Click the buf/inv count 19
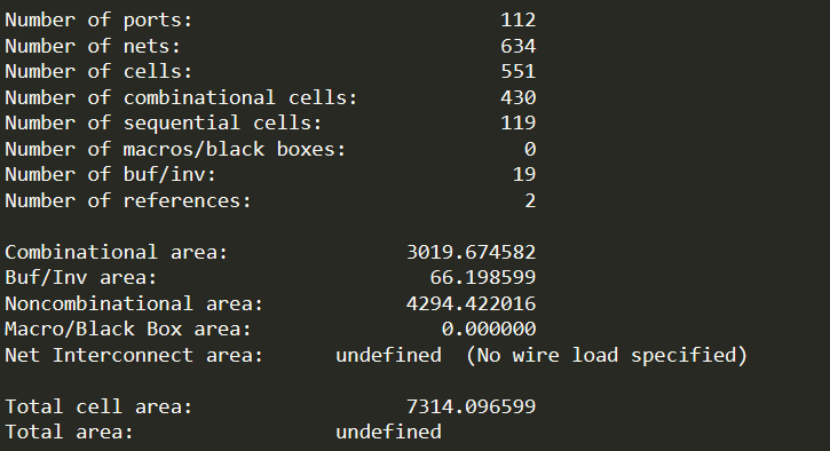Screen dimensions: 830x452 (x=524, y=174)
